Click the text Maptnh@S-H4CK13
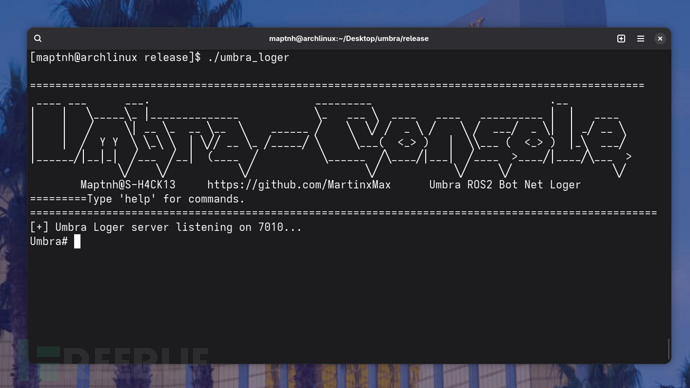This screenshot has width=690, height=388. click(128, 185)
